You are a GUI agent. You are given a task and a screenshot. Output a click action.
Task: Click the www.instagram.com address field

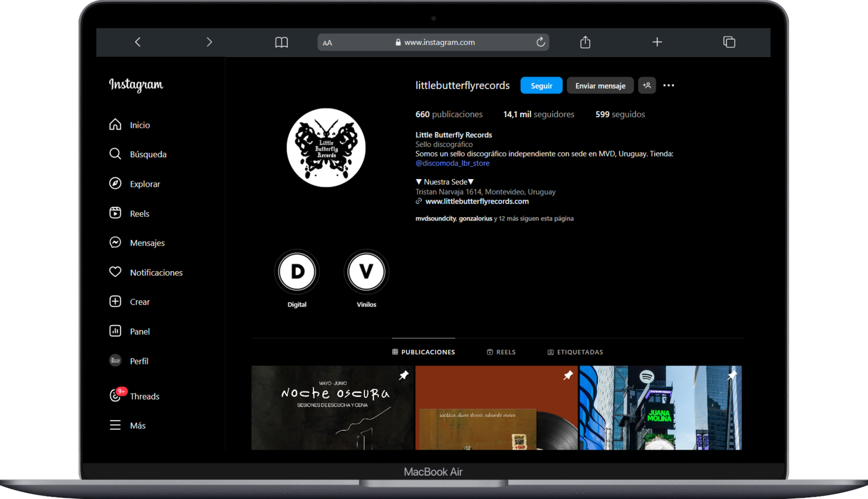(433, 42)
